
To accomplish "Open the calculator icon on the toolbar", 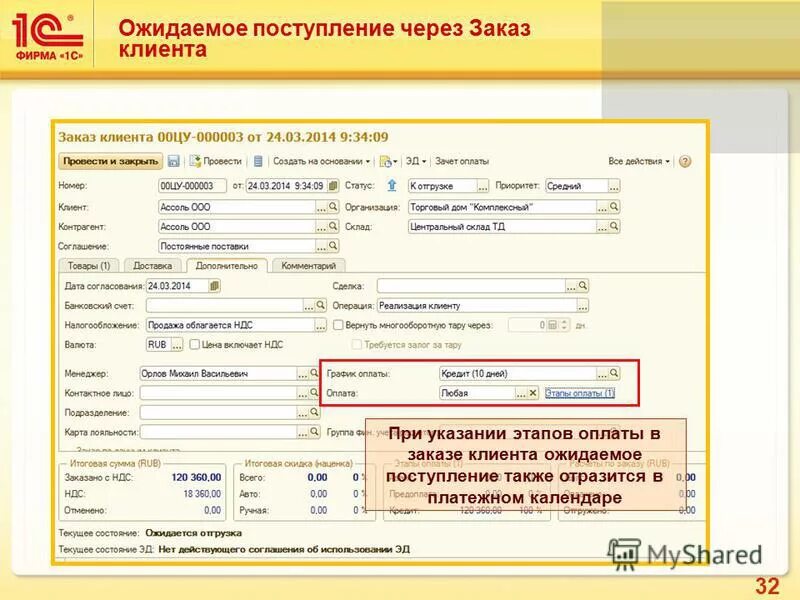I will coord(259,160).
